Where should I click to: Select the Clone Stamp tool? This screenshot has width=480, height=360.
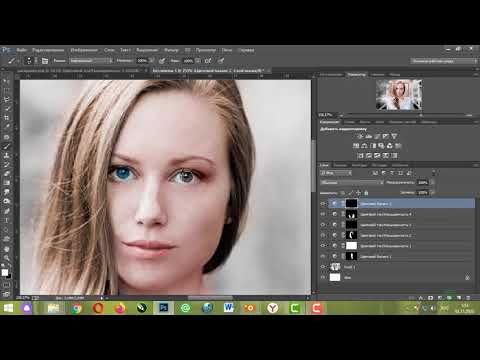tap(6, 155)
